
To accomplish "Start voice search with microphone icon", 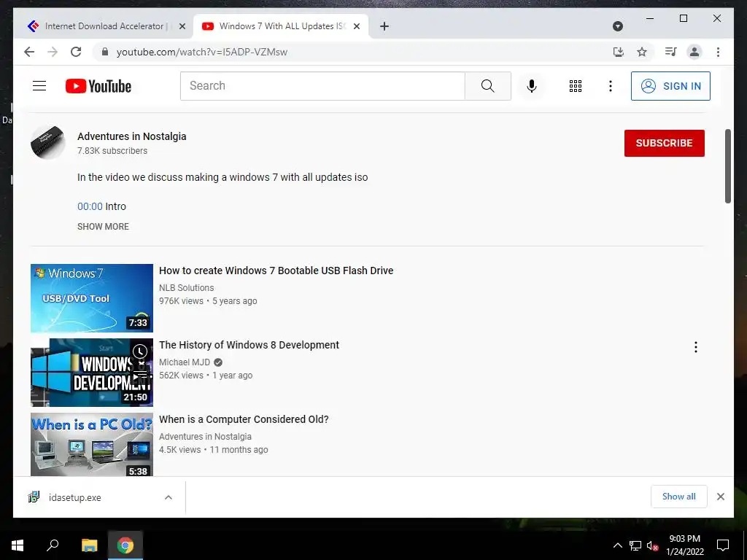I will tap(532, 86).
